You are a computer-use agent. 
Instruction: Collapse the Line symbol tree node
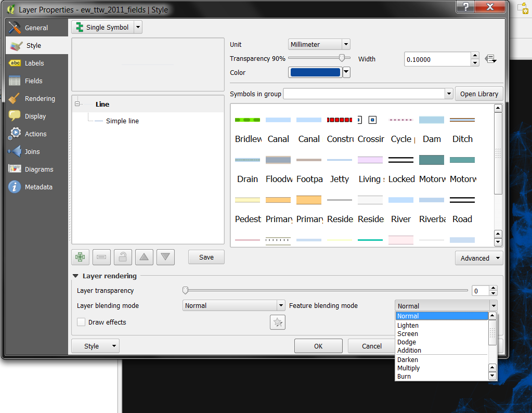(77, 104)
